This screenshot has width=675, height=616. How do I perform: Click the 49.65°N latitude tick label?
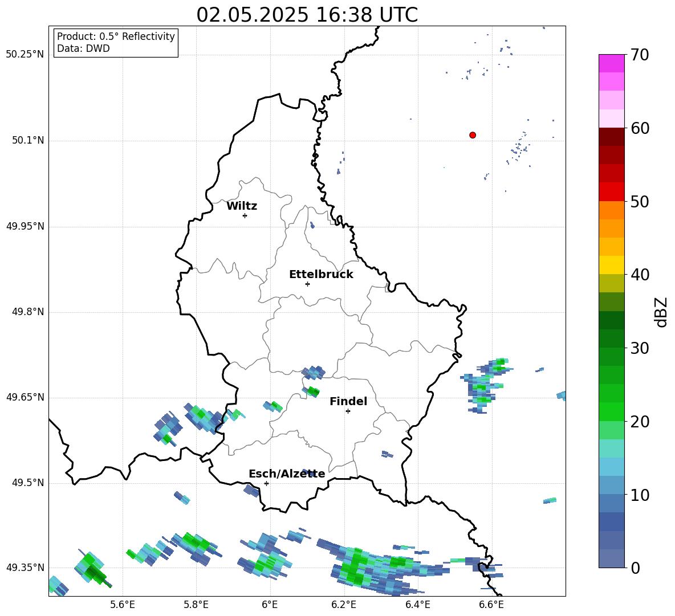tap(25, 397)
